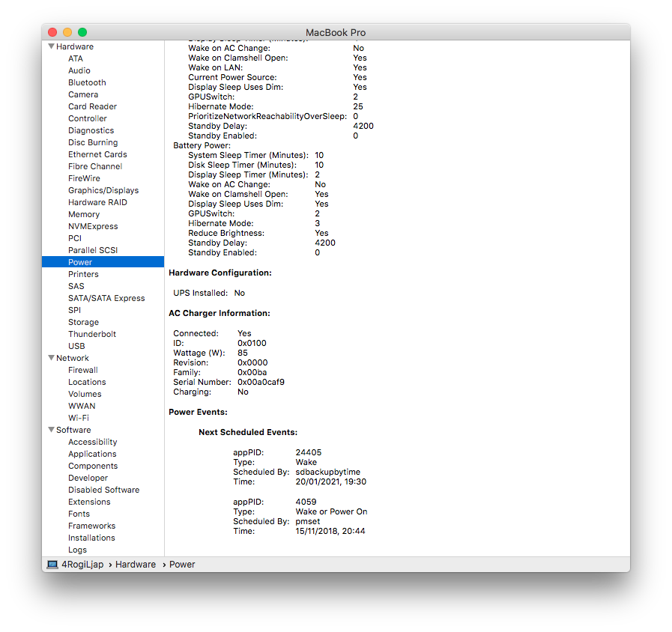Click the sdbackupbytime scheduled-by value
The height and width of the screenshot is (632, 672).
(328, 473)
